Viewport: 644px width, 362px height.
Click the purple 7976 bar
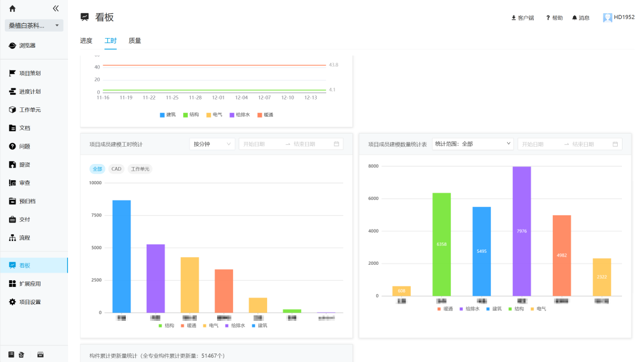[522, 231]
